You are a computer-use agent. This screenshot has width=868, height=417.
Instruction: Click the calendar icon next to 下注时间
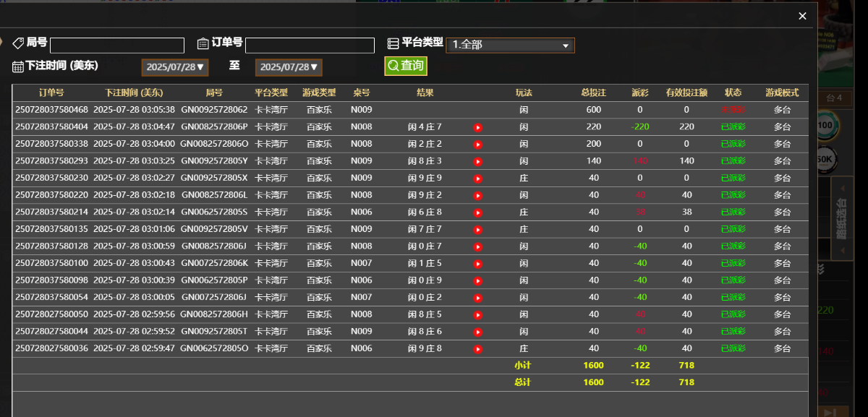pos(19,66)
